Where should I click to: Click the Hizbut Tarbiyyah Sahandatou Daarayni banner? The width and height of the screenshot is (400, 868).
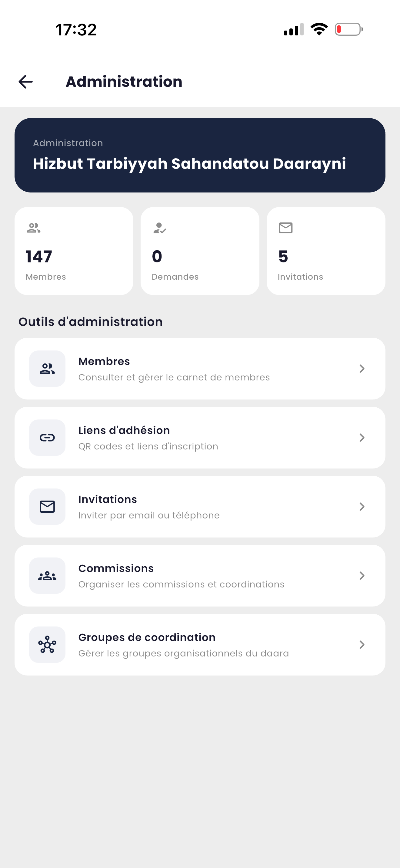pyautogui.click(x=200, y=155)
